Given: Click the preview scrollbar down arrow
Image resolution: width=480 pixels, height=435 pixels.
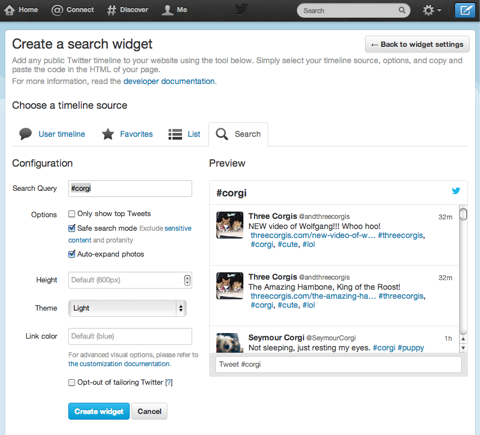Looking at the screenshot, I should point(463,348).
